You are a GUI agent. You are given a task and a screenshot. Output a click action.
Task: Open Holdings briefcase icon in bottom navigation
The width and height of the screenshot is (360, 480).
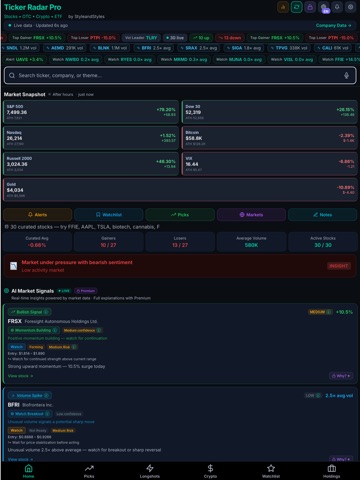click(x=331, y=471)
